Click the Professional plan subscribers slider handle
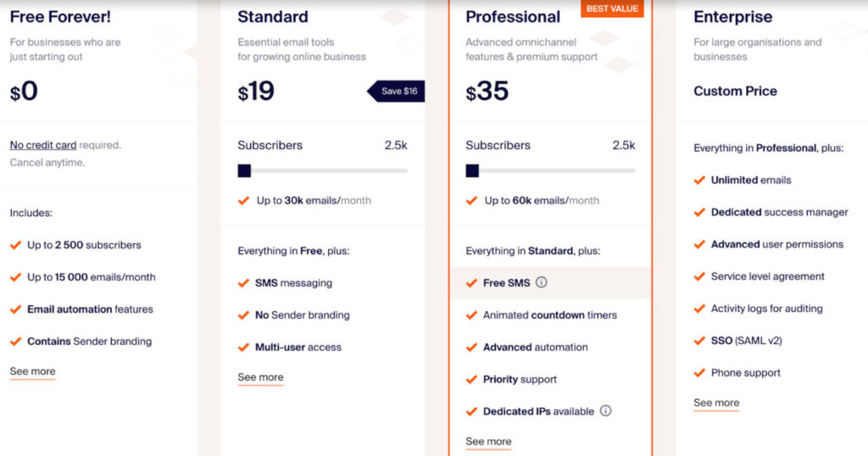This screenshot has height=456, width=868. [472, 170]
